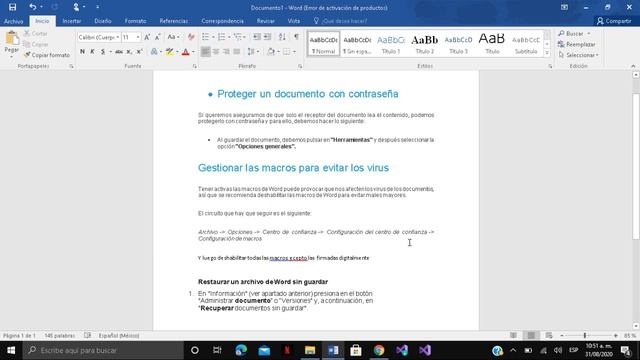640x360 pixels.
Task: Toggle underline (S) formatting
Action: coord(103,51)
